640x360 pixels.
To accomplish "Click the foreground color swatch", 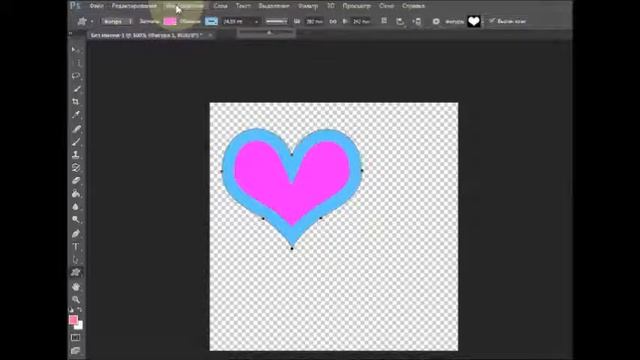I will pos(73,320).
